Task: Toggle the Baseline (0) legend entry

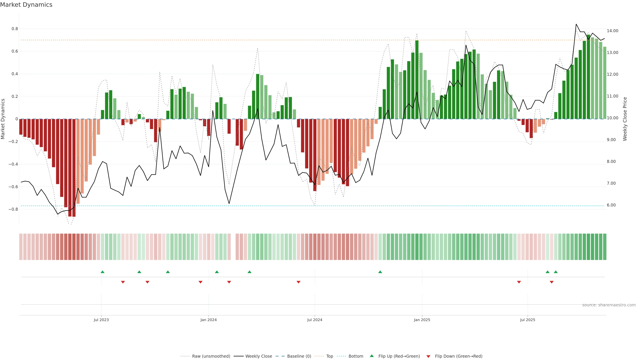Action: 299,356
